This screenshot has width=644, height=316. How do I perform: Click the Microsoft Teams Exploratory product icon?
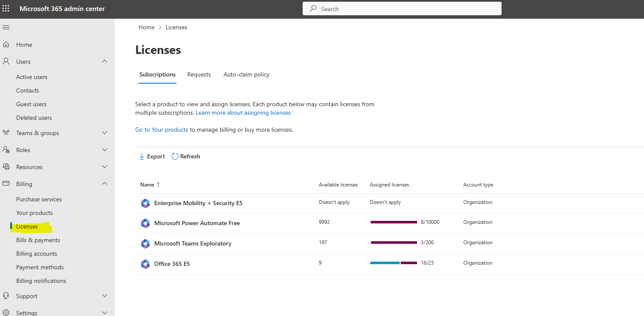click(x=145, y=243)
